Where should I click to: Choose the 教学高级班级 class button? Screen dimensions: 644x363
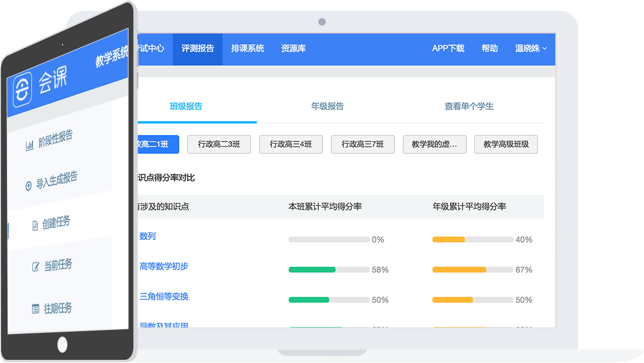point(506,144)
